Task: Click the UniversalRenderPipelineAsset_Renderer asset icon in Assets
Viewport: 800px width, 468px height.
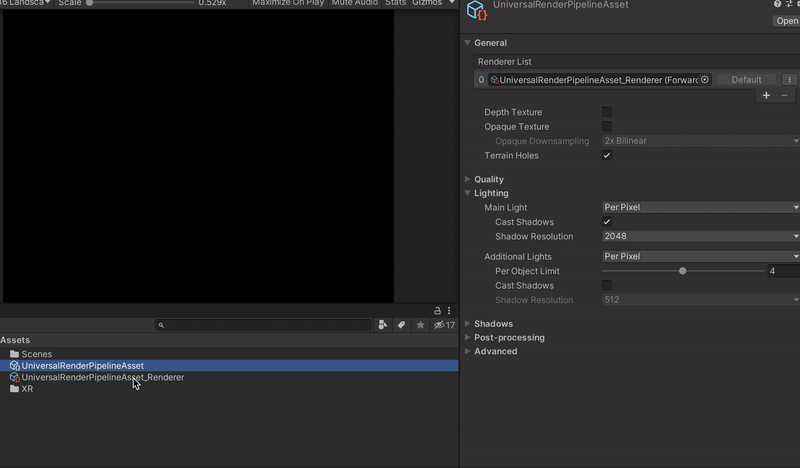Action: (14, 377)
